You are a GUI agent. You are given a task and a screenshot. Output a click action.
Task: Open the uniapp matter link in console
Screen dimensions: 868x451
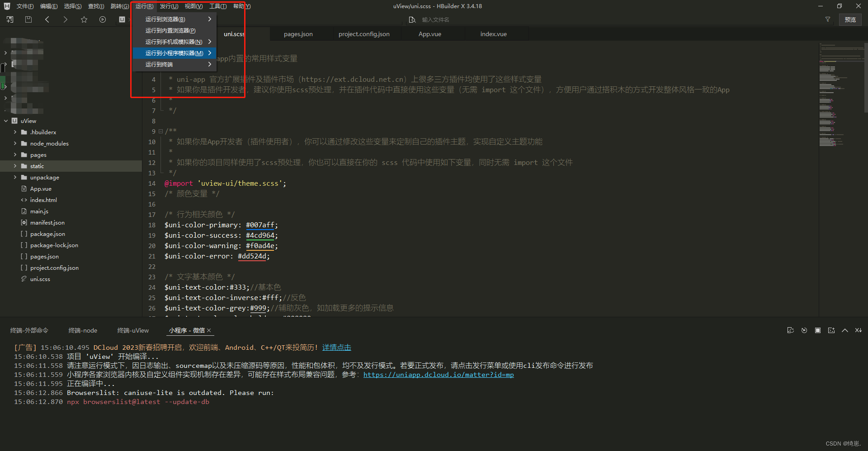coord(438,375)
